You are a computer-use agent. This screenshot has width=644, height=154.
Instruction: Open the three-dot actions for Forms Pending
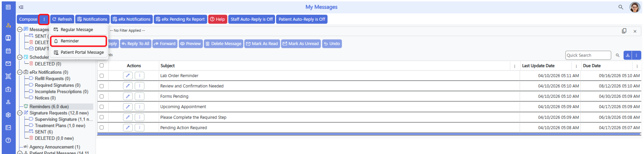[139, 96]
